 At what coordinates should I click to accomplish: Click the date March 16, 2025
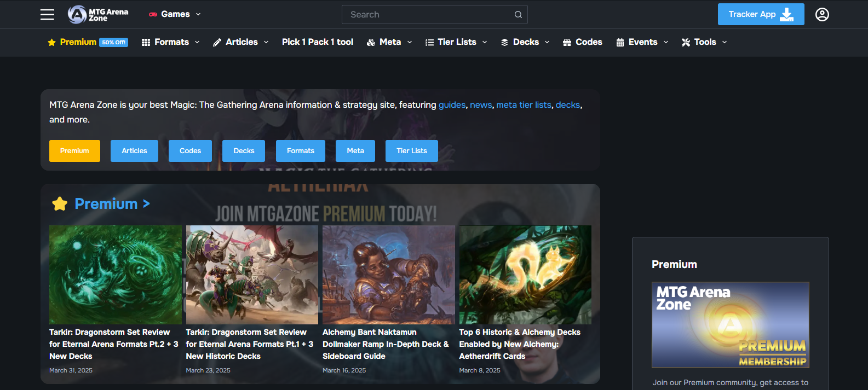click(344, 370)
